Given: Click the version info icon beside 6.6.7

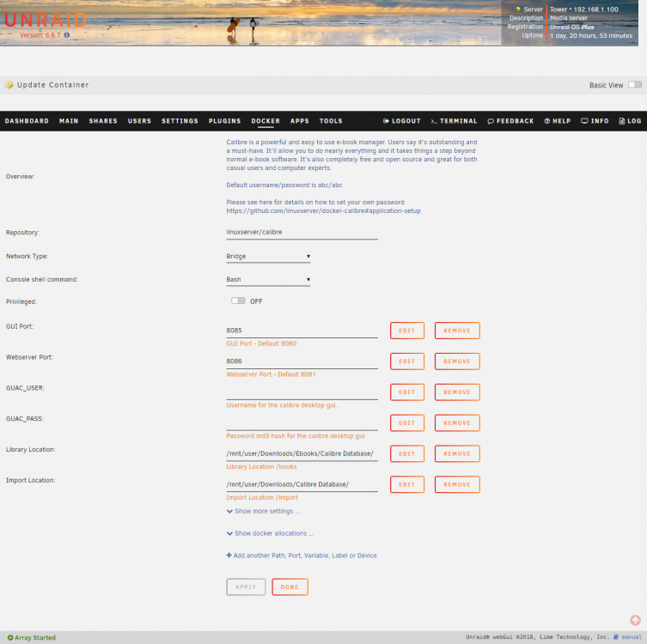Looking at the screenshot, I should [x=67, y=35].
